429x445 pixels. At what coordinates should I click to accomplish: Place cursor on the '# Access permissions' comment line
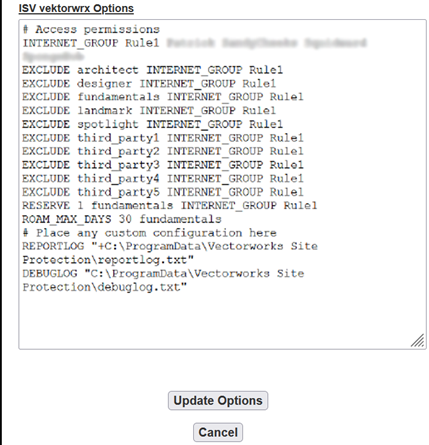(x=91, y=29)
